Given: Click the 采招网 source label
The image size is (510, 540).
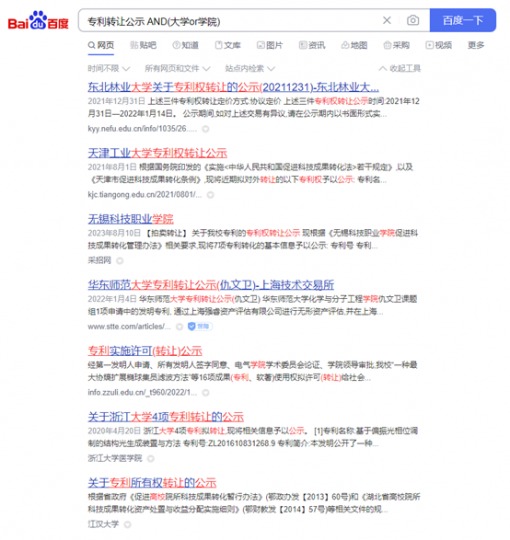Looking at the screenshot, I should [x=100, y=261].
